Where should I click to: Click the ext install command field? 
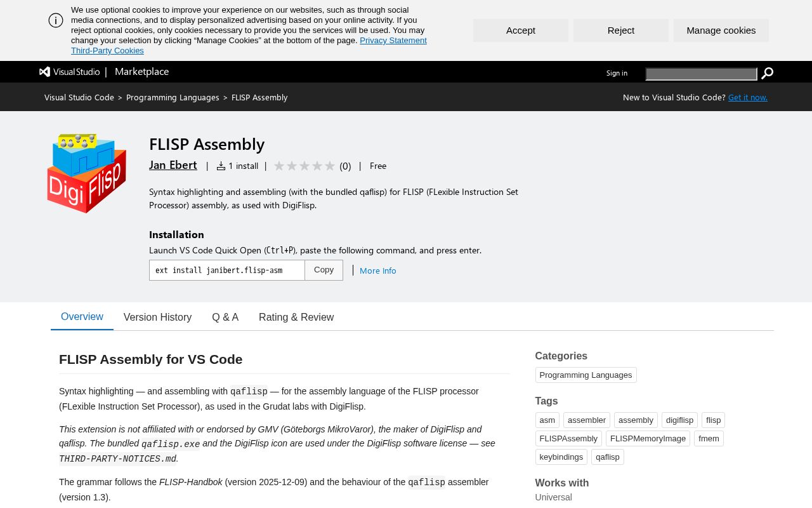(227, 270)
